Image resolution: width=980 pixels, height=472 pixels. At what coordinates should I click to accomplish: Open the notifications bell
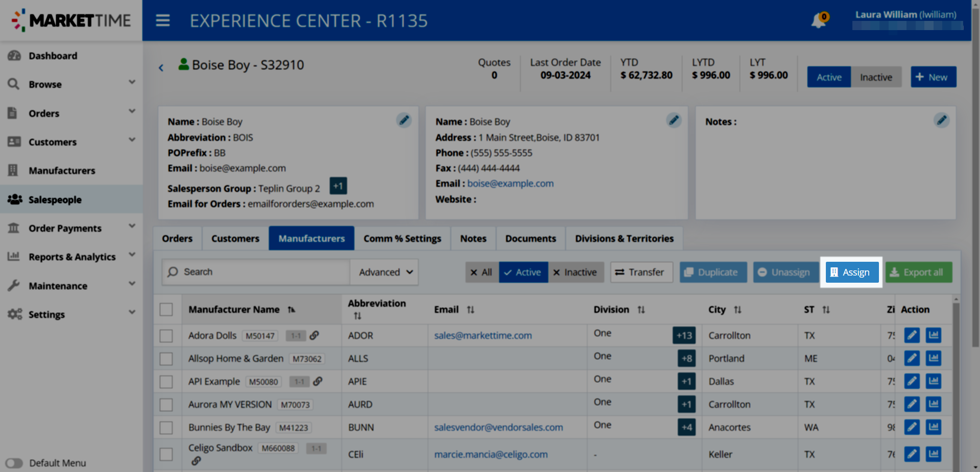point(819,20)
